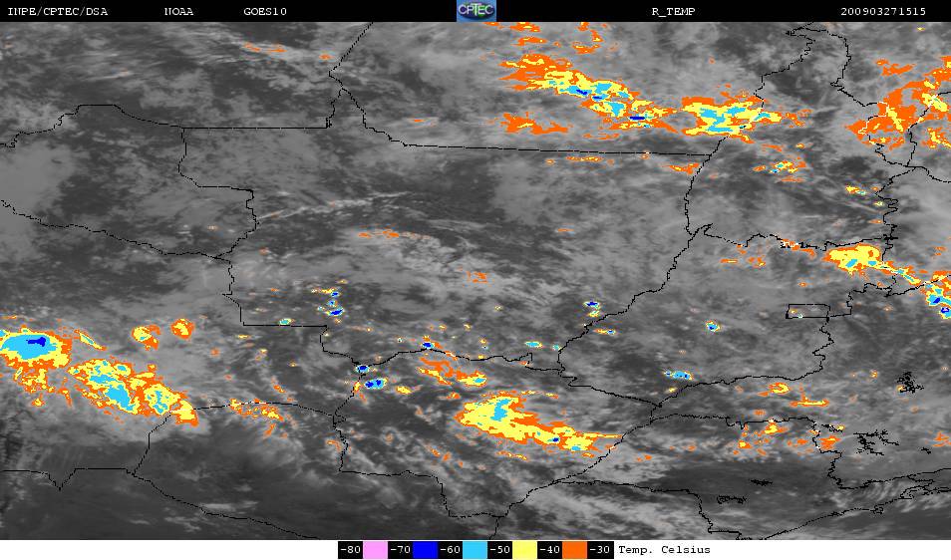Image resolution: width=951 pixels, height=560 pixels.
Task: Click the -60 legend value
Action: (450, 550)
